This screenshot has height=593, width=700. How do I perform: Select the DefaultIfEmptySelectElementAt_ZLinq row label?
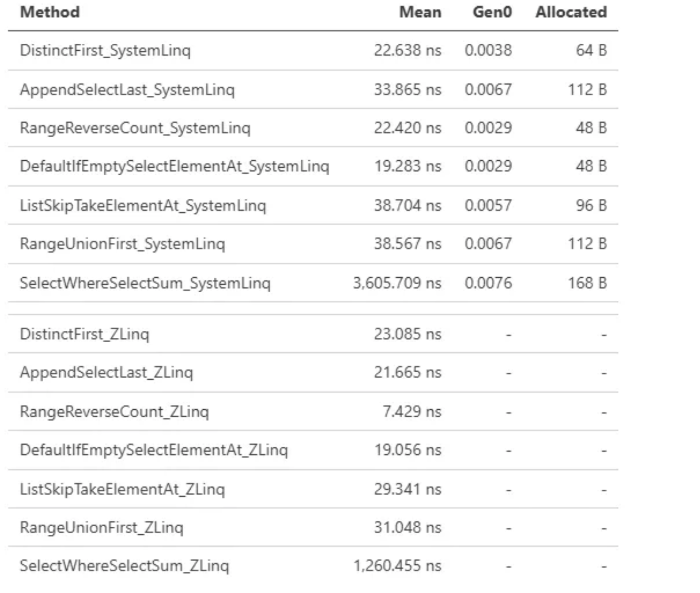click(154, 450)
